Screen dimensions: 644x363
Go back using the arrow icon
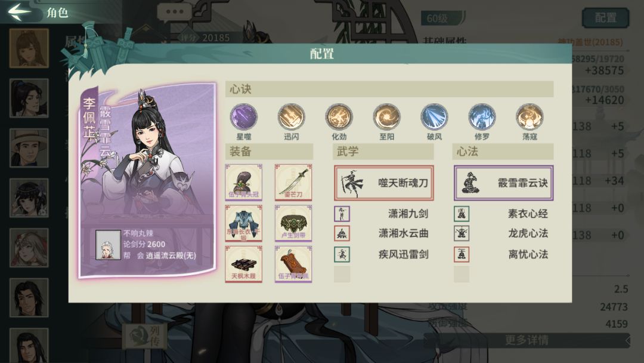19,11
